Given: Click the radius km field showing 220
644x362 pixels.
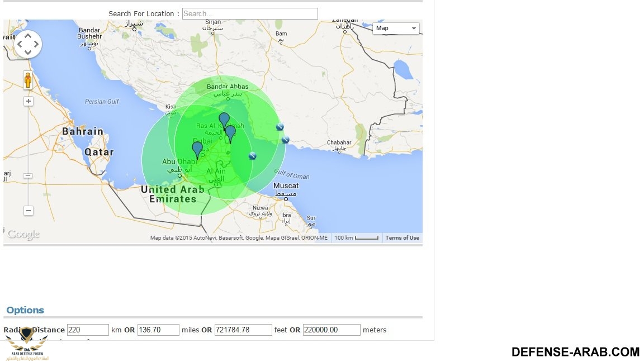Looking at the screenshot, I should click(x=88, y=330).
